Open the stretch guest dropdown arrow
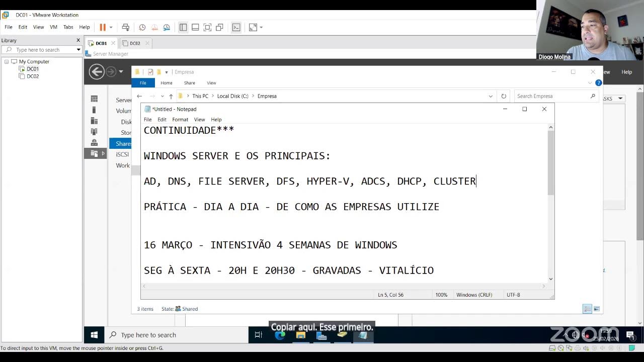 point(261,27)
